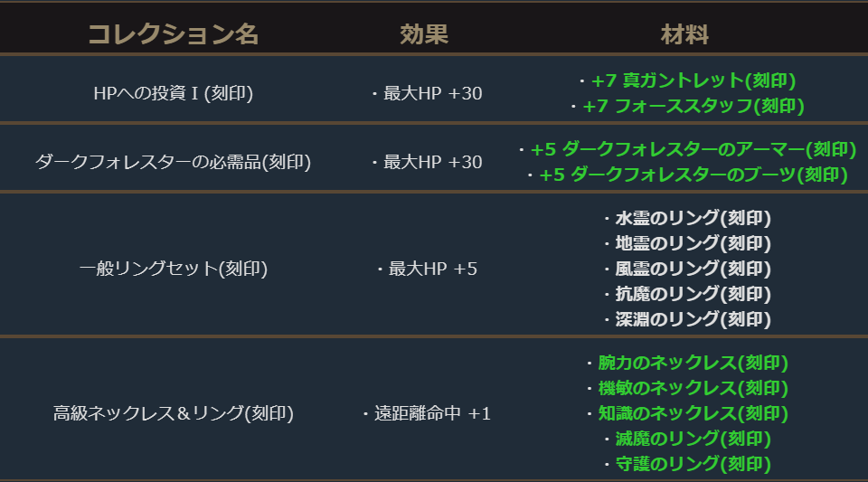Click the コレクション名 column header
This screenshot has height=482, width=868.
173,34
